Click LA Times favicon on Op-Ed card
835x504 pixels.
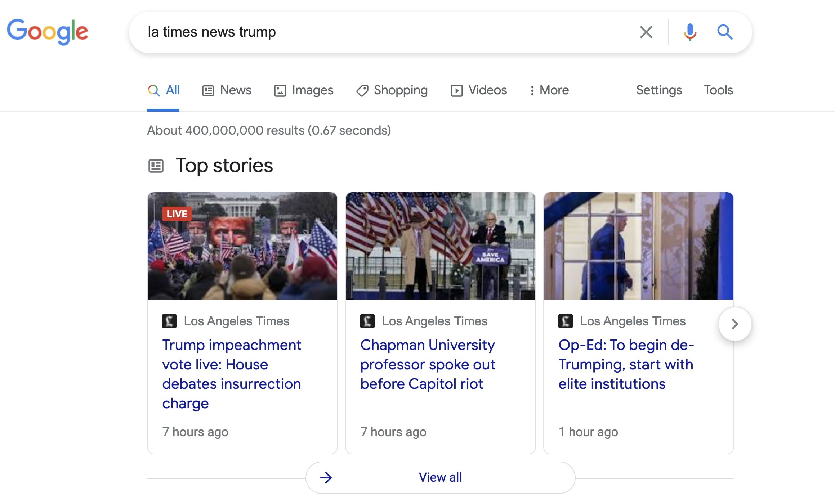pos(566,321)
